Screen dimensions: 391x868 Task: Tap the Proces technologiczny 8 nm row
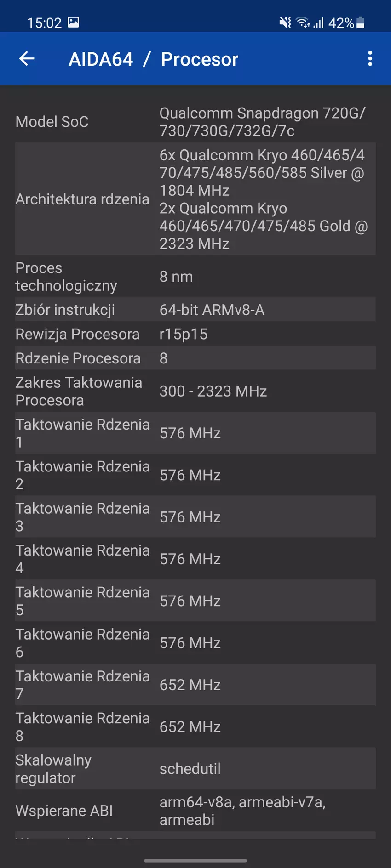click(195, 277)
